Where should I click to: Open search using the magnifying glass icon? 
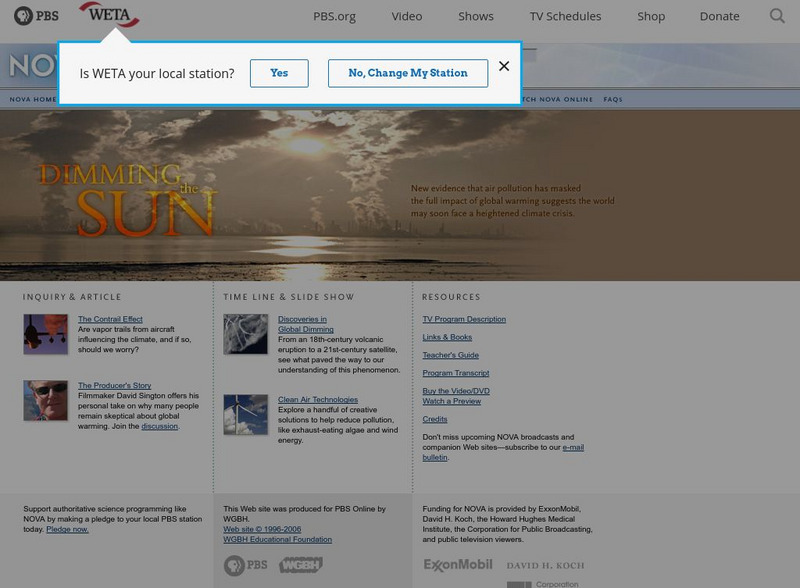tap(777, 16)
